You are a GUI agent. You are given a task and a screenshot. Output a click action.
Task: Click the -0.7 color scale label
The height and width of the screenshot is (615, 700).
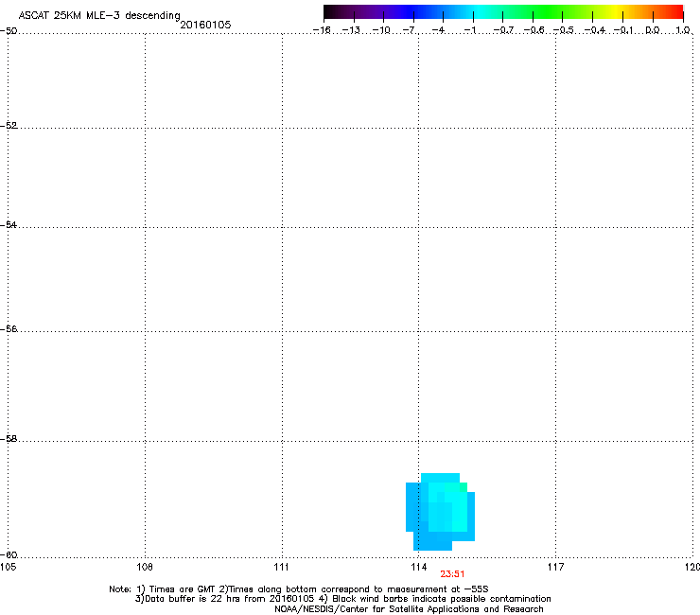tap(503, 30)
